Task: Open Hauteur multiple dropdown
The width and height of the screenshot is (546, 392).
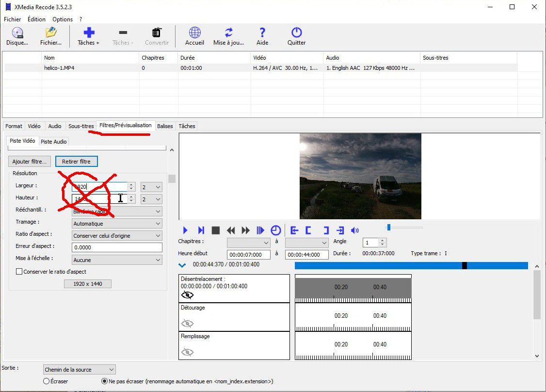Action: coord(151,199)
